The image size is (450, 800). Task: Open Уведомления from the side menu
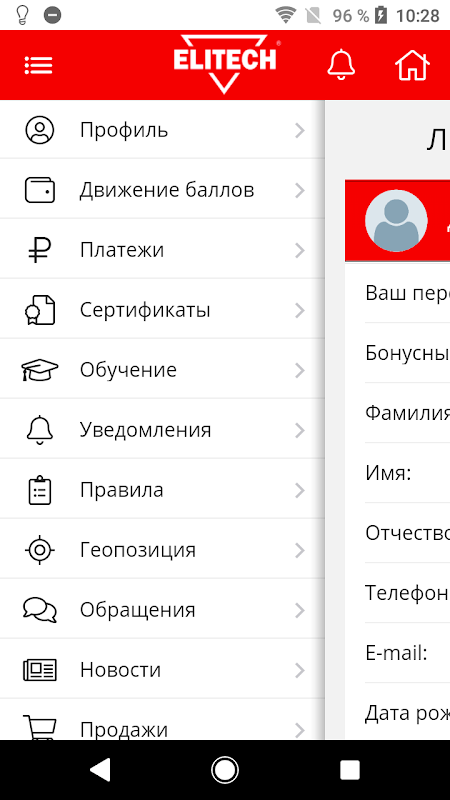point(162,430)
